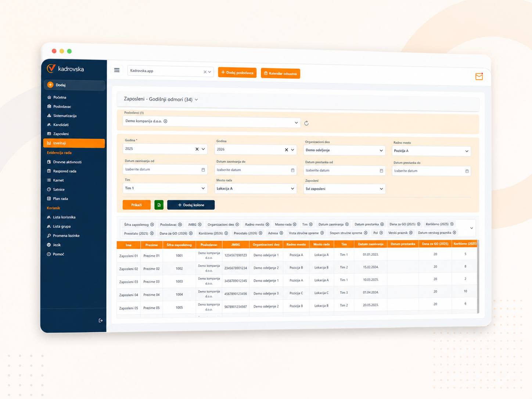This screenshot has width=532, height=399.
Task: Open calendar for Datum zasnivanja od
Action: (x=203, y=170)
